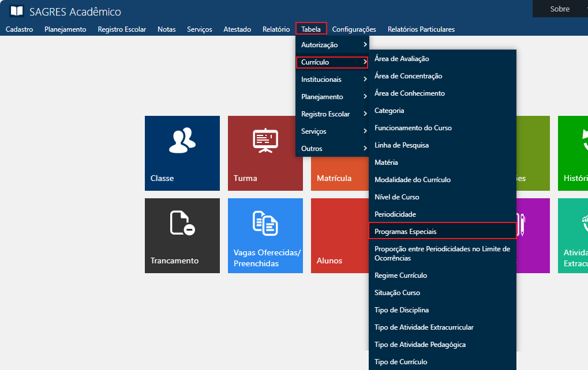Open the Histórico green tile
The height and width of the screenshot is (370, 588).
(x=572, y=153)
